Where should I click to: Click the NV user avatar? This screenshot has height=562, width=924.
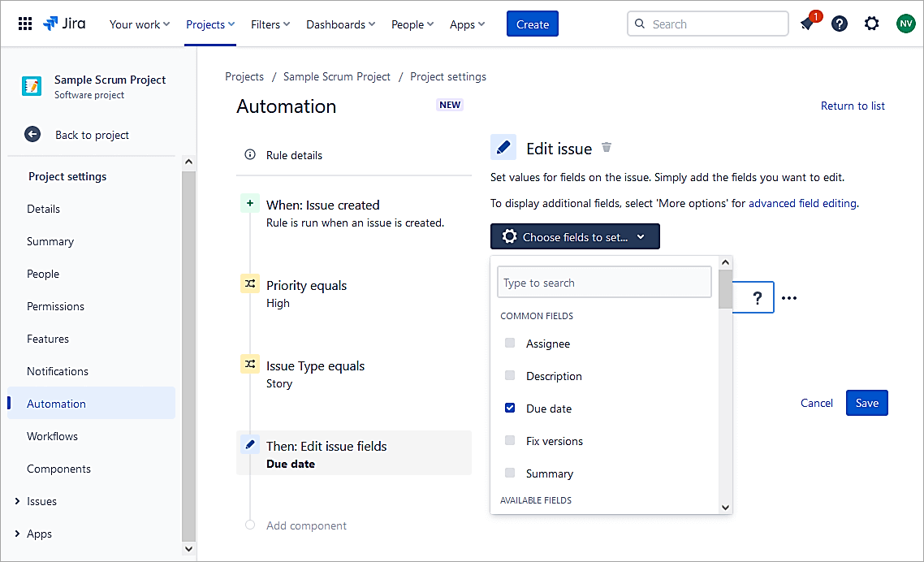905,24
